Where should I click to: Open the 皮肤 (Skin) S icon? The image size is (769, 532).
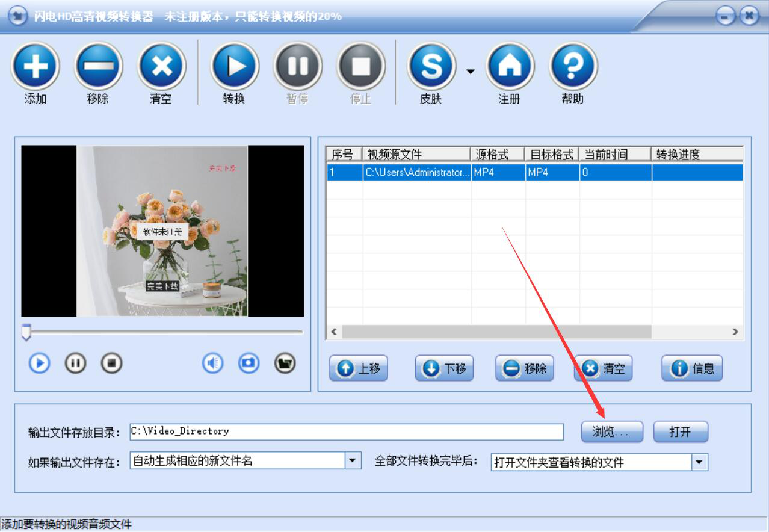[431, 66]
